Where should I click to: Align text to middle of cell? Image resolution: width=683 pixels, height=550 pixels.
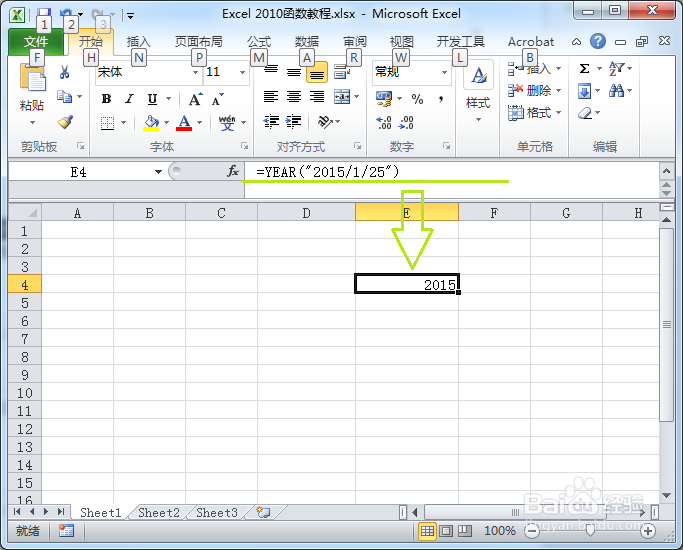294,71
